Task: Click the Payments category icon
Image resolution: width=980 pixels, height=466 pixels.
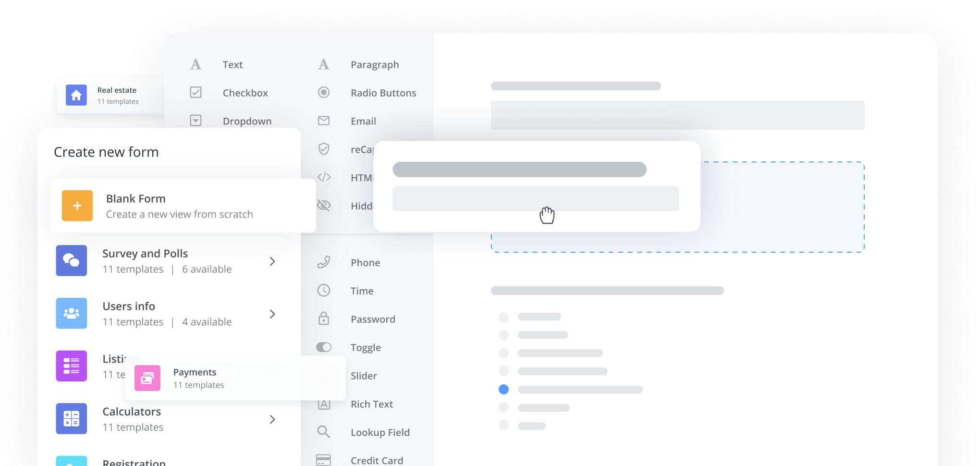Action: (x=147, y=378)
